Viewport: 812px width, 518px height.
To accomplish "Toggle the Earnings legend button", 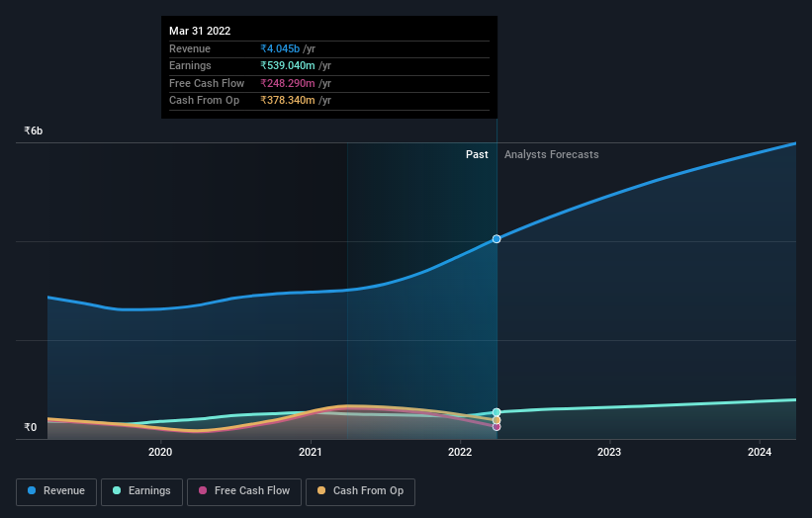I will (x=141, y=491).
